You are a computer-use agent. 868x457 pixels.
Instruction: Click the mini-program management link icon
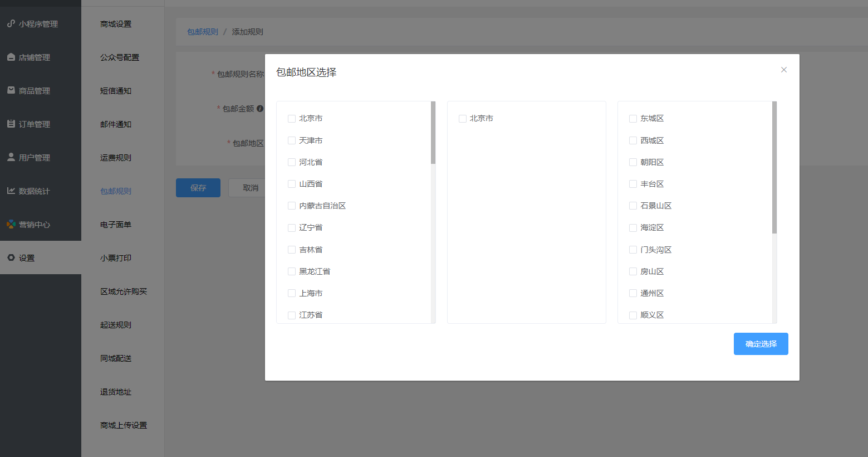tap(11, 23)
